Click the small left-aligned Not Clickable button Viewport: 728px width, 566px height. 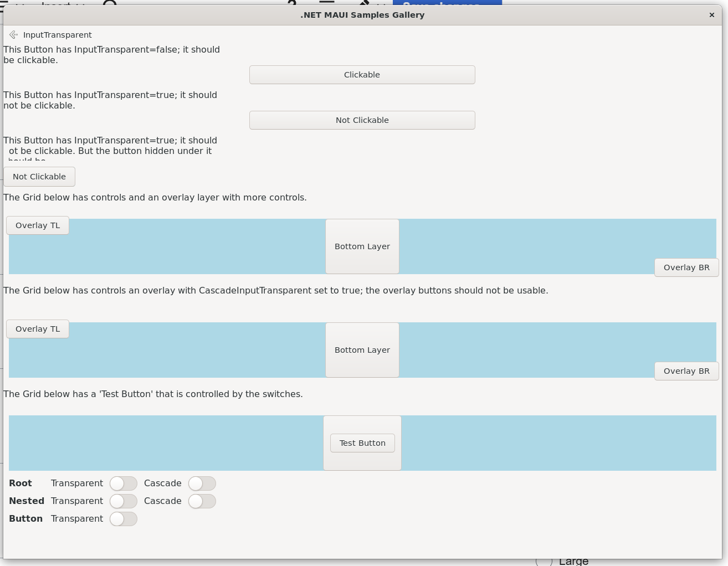(39, 177)
